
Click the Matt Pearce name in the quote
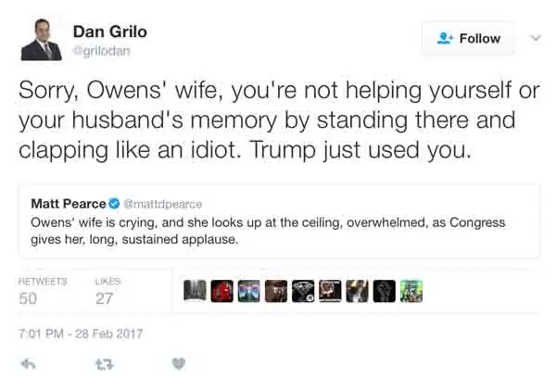69,204
